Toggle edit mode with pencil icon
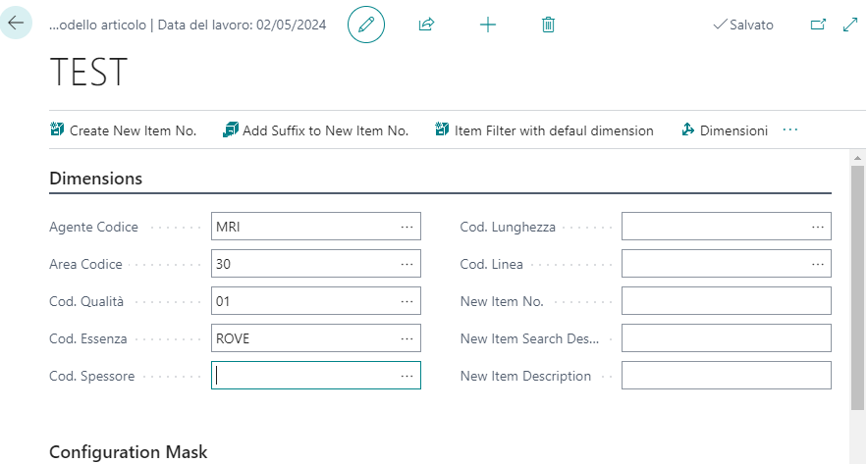868x464 pixels. click(x=366, y=25)
